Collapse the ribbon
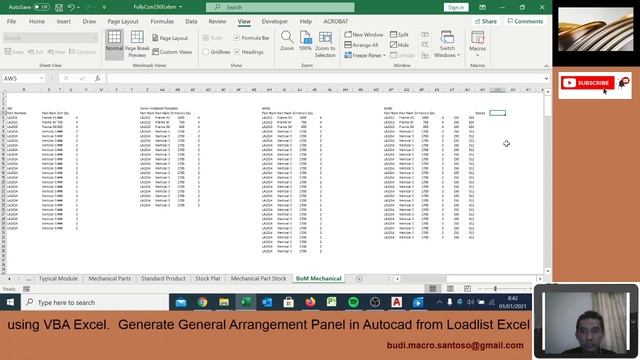 (546, 66)
